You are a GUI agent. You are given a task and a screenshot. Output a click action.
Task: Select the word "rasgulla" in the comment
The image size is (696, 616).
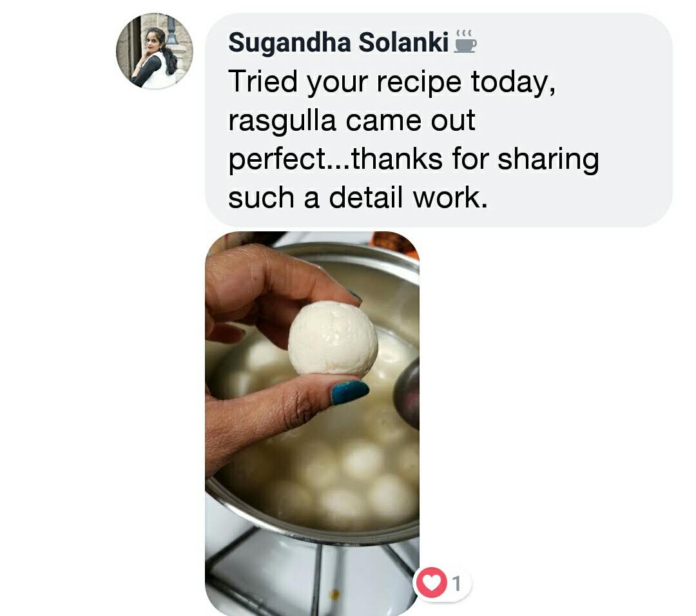pos(282,120)
